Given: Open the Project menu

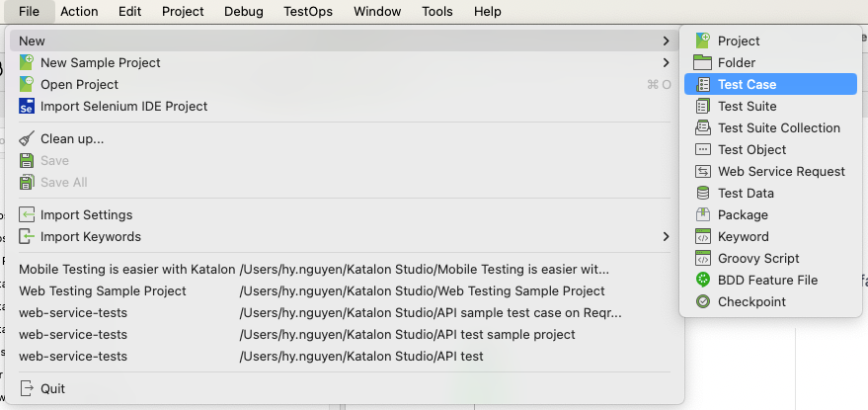Looking at the screenshot, I should coord(183,11).
